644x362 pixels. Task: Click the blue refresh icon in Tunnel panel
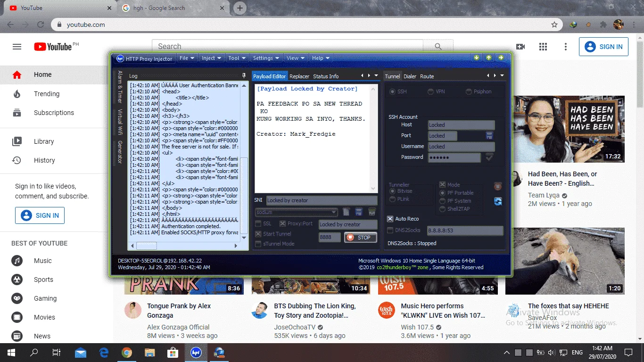click(x=498, y=201)
